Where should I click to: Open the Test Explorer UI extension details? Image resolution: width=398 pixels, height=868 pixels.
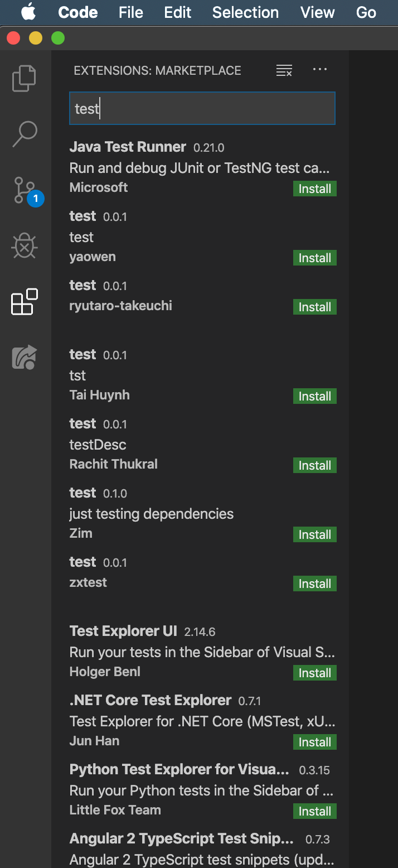[123, 630]
